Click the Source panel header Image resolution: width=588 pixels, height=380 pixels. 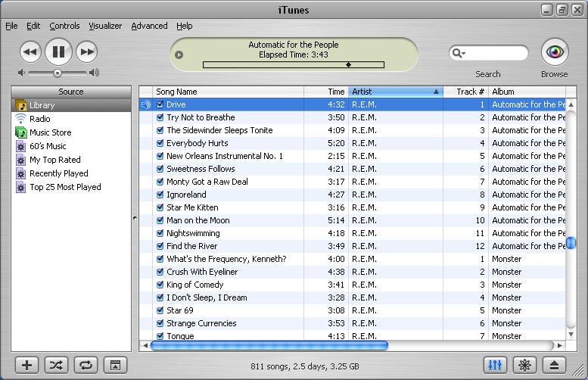click(x=71, y=92)
